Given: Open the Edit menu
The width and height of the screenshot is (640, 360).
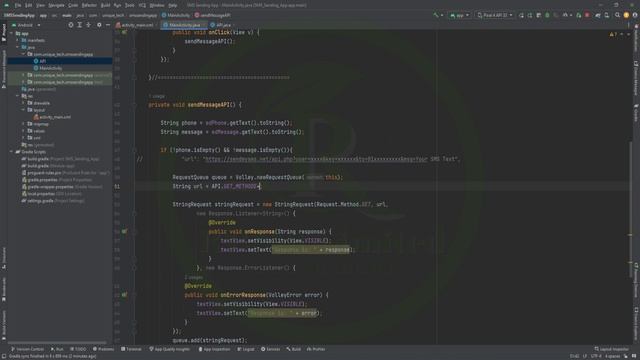Looking at the screenshot, I should pos(29,5).
